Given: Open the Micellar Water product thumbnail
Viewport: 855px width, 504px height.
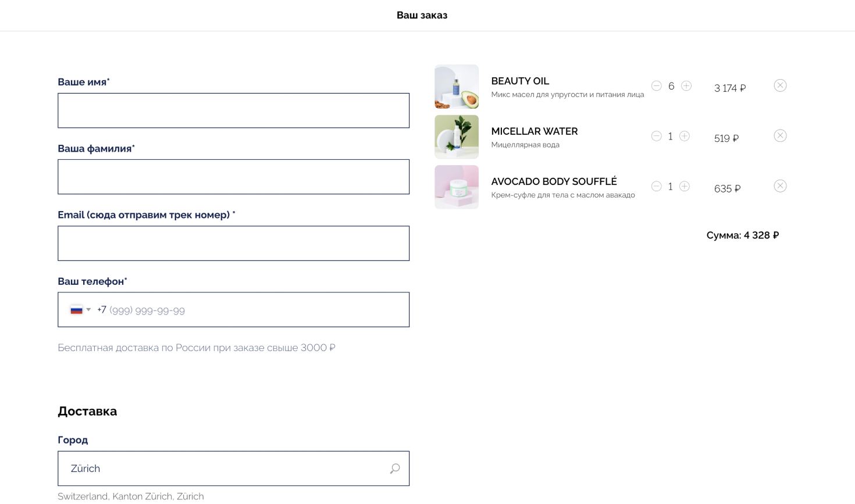Looking at the screenshot, I should [457, 137].
